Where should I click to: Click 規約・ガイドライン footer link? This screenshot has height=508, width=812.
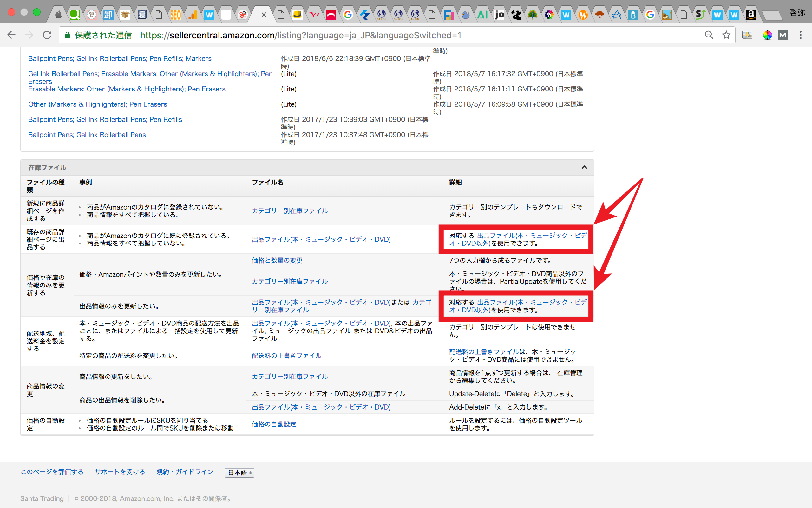tap(185, 472)
